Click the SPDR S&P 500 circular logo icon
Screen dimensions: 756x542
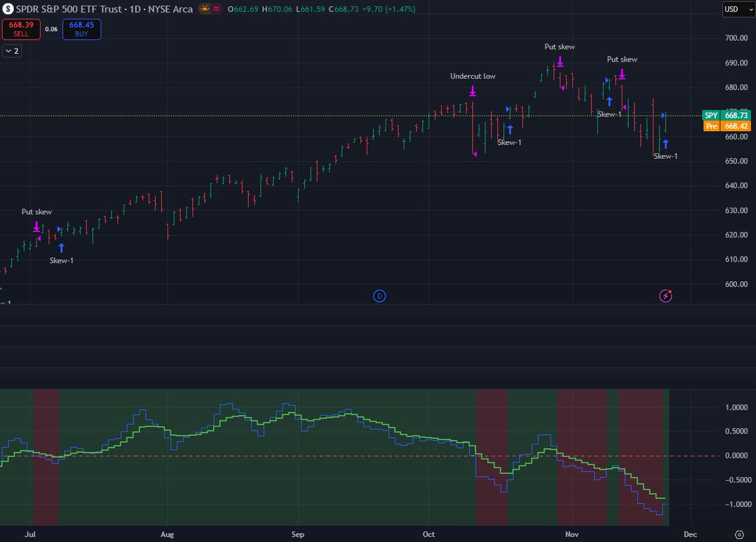[8, 9]
